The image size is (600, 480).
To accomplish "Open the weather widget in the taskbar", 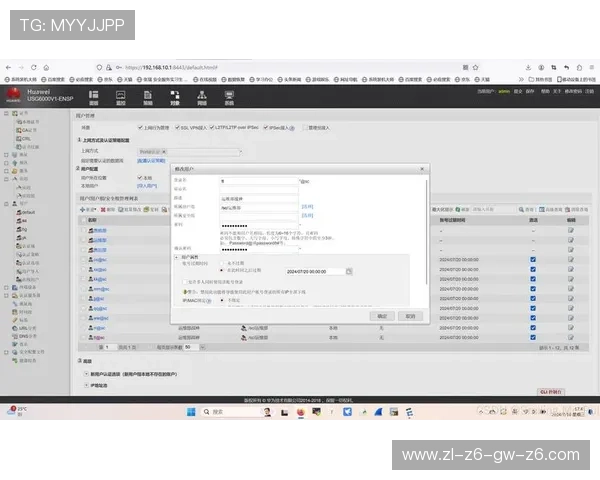I will (x=17, y=411).
